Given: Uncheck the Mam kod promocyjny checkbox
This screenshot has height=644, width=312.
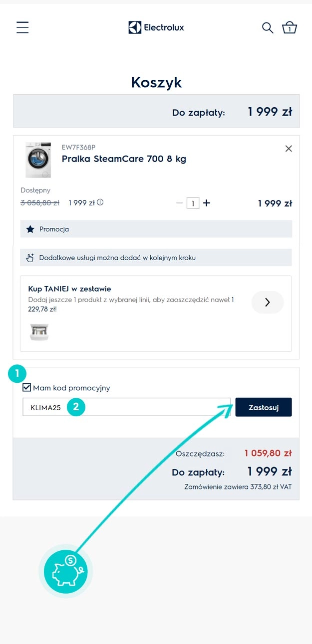Looking at the screenshot, I should (27, 387).
